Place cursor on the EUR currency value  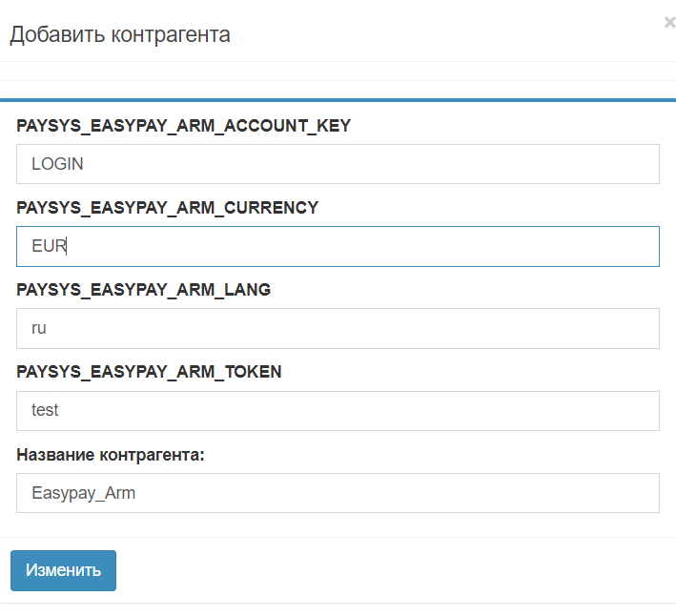tap(49, 246)
